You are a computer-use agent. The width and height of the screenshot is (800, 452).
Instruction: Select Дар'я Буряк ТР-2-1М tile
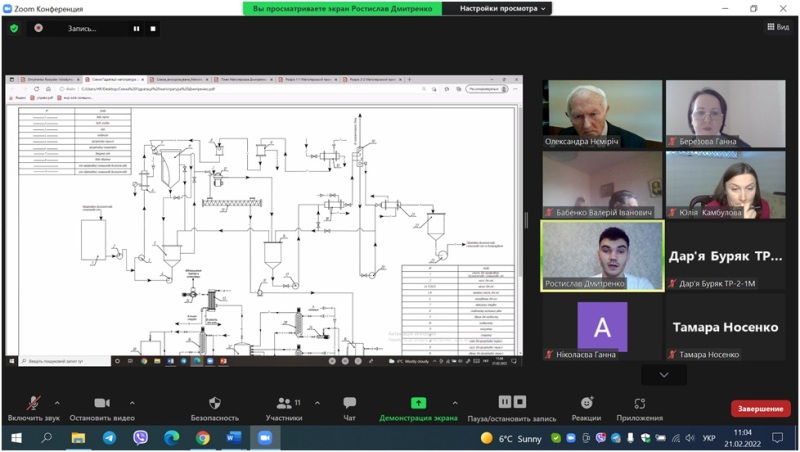[726, 256]
